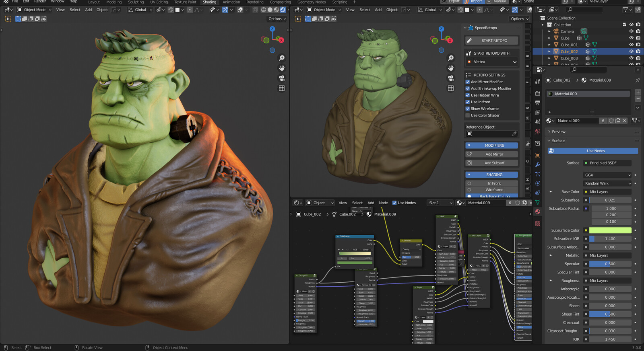The width and height of the screenshot is (644, 351).
Task: Toggle Add Mirror Modifier checkbox
Action: (x=468, y=82)
